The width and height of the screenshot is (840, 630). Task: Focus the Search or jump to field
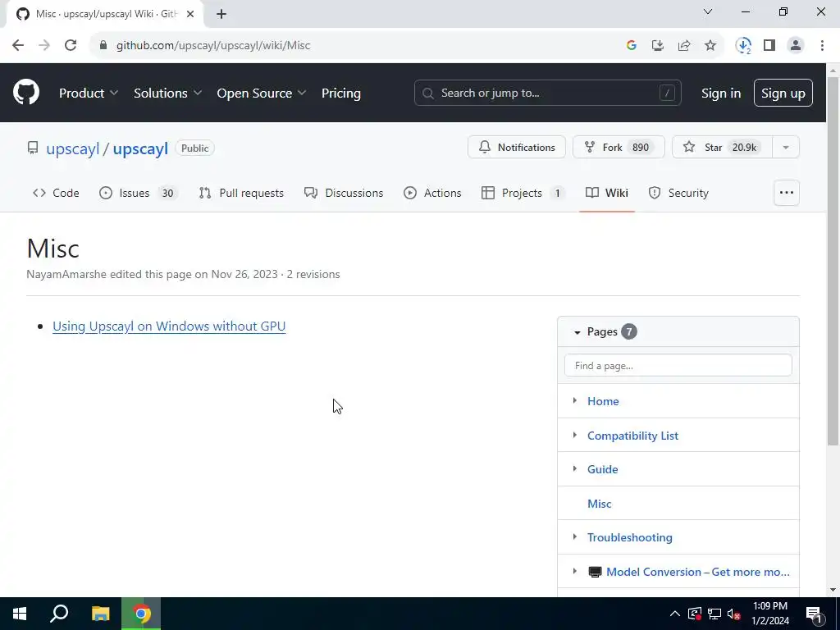pyautogui.click(x=547, y=94)
